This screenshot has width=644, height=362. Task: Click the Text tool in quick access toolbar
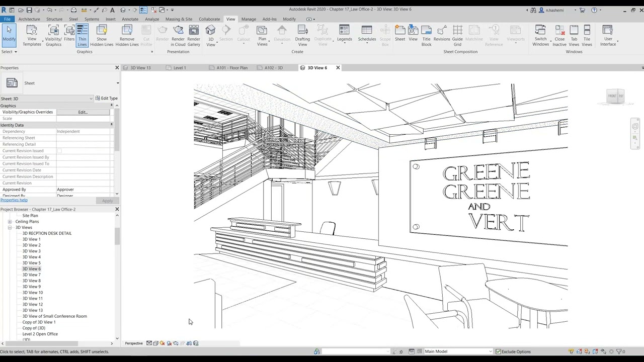(112, 10)
